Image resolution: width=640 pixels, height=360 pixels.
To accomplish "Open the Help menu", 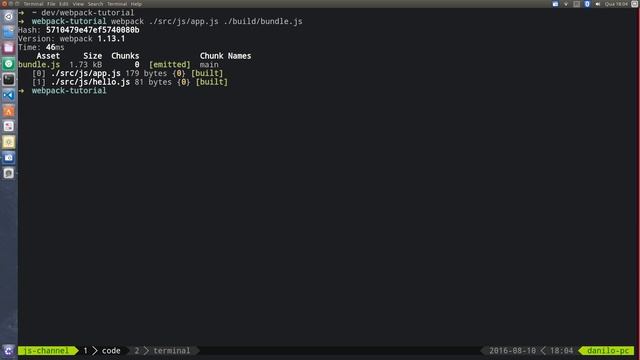I will [136, 4].
